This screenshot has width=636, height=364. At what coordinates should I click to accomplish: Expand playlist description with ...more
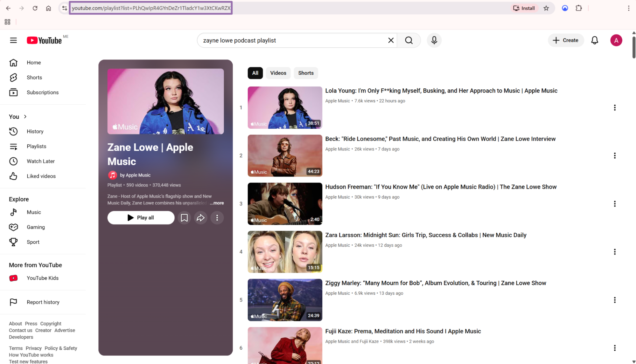[217, 203]
